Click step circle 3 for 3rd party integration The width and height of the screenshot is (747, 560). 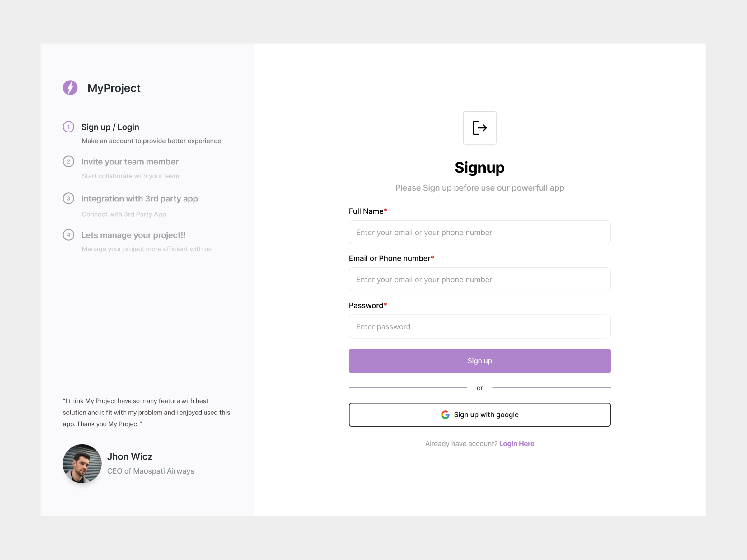point(68,198)
